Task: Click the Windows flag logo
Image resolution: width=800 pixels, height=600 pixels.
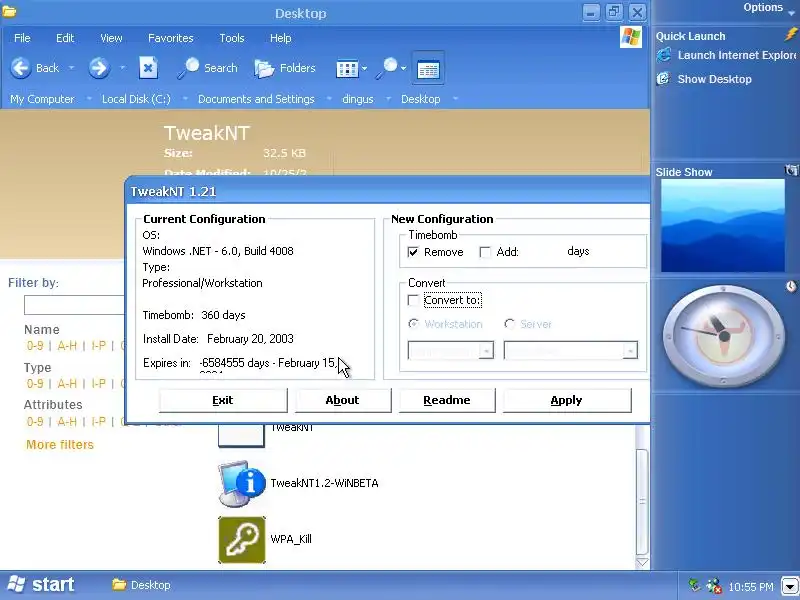Action: pos(631,37)
